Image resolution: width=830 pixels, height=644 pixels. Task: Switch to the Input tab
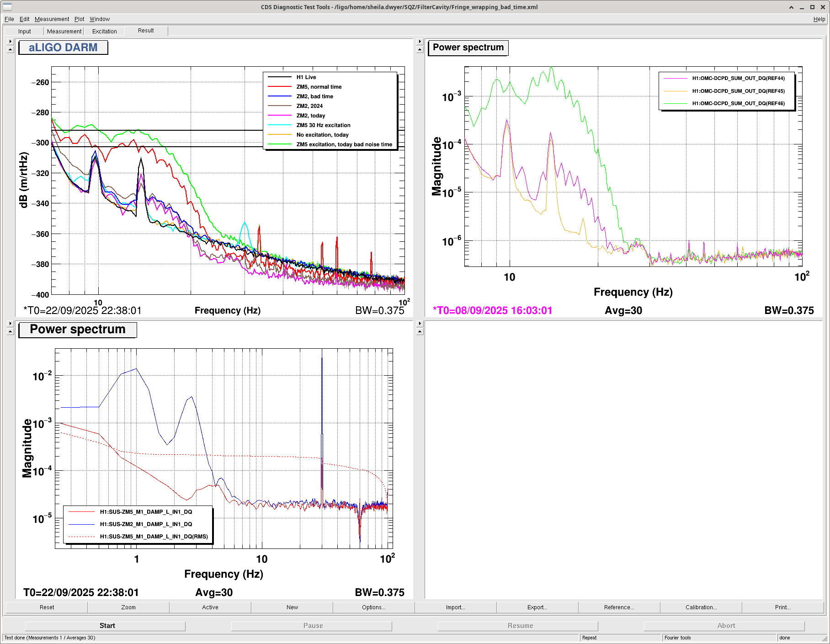pos(24,32)
